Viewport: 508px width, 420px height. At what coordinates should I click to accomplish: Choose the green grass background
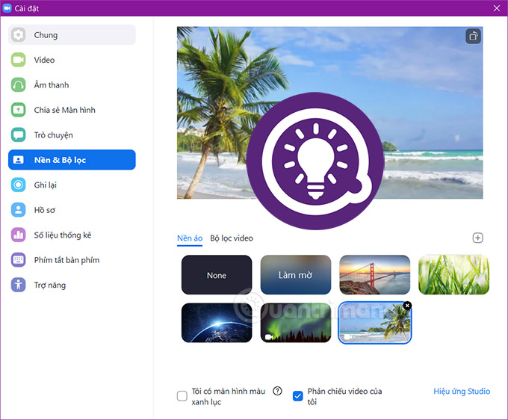pos(454,275)
